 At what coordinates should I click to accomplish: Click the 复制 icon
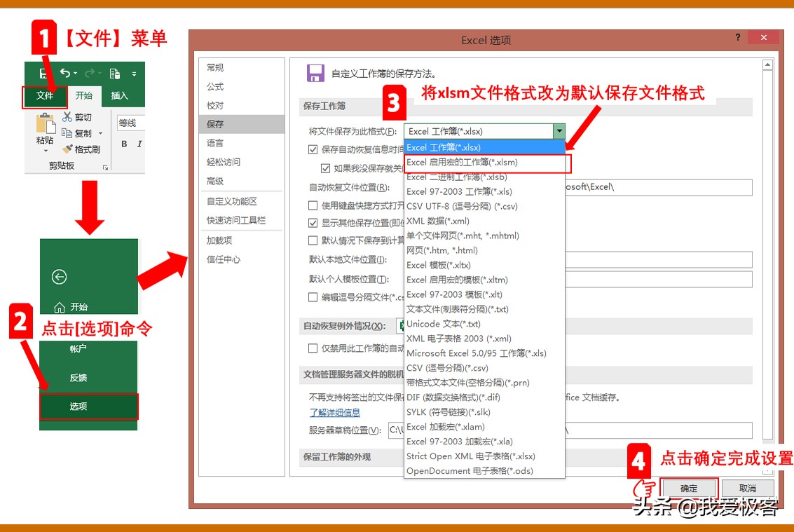[67, 132]
